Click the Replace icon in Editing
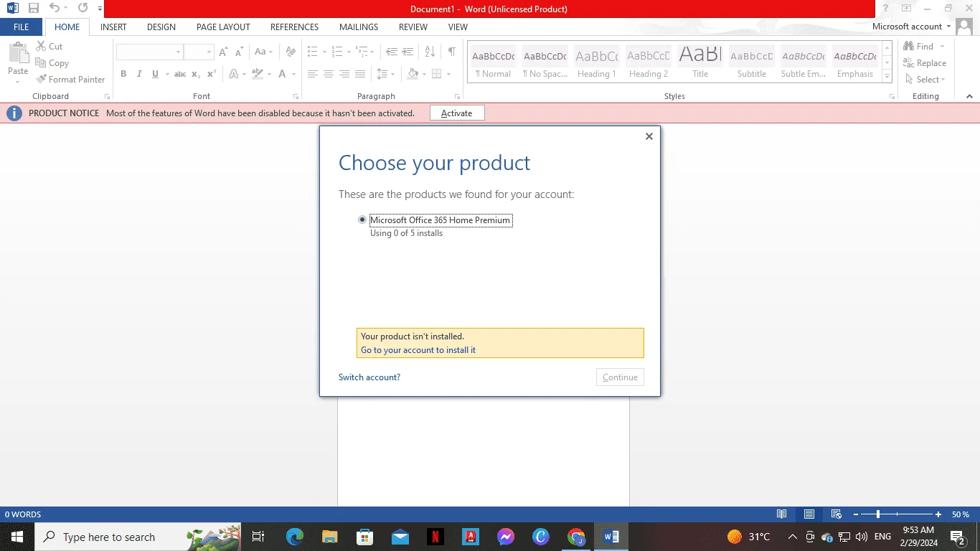This screenshot has width=980, height=551. click(909, 63)
